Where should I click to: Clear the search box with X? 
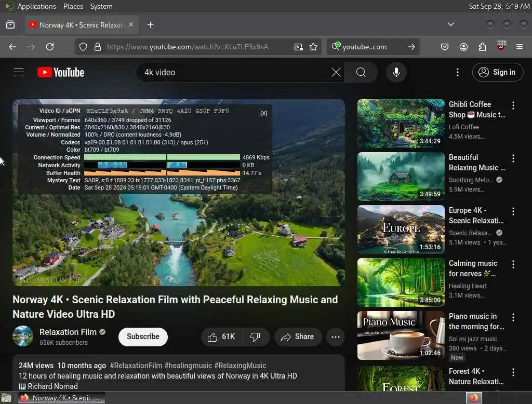[336, 72]
